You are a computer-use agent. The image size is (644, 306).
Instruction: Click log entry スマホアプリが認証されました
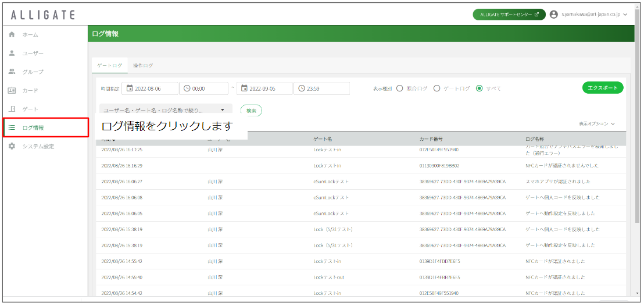pos(558,182)
